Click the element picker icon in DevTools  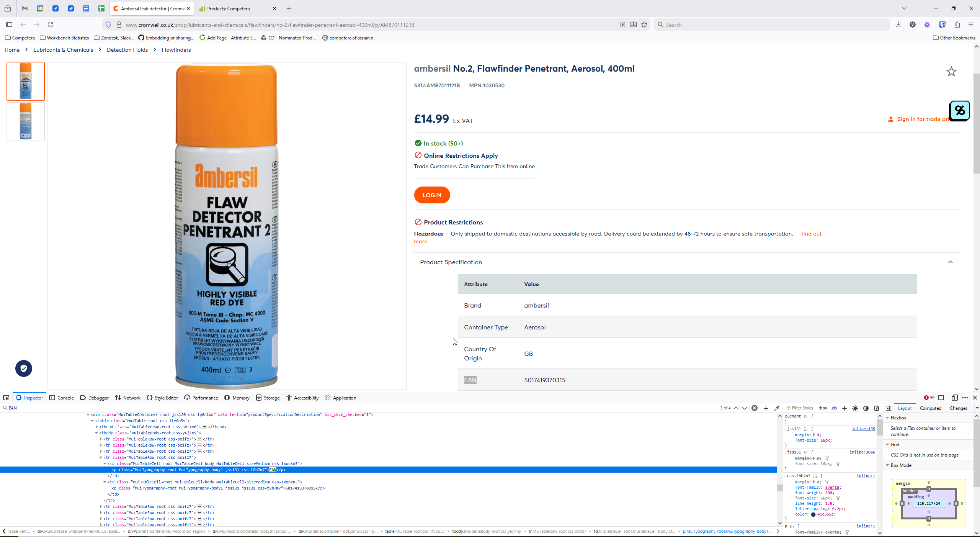[x=6, y=398]
